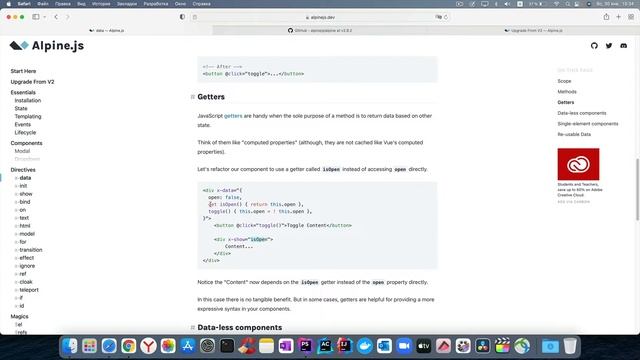Open Launchpad from the dock

click(x=89, y=346)
